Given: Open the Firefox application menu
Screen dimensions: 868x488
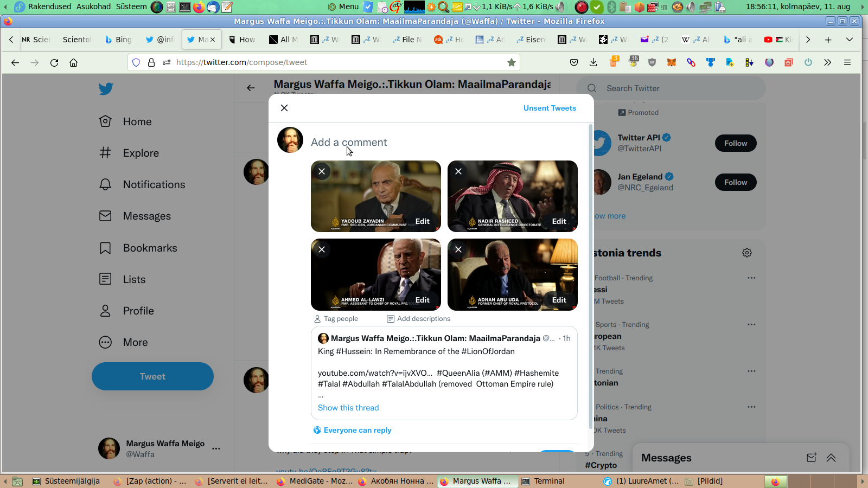Looking at the screenshot, I should click(847, 62).
